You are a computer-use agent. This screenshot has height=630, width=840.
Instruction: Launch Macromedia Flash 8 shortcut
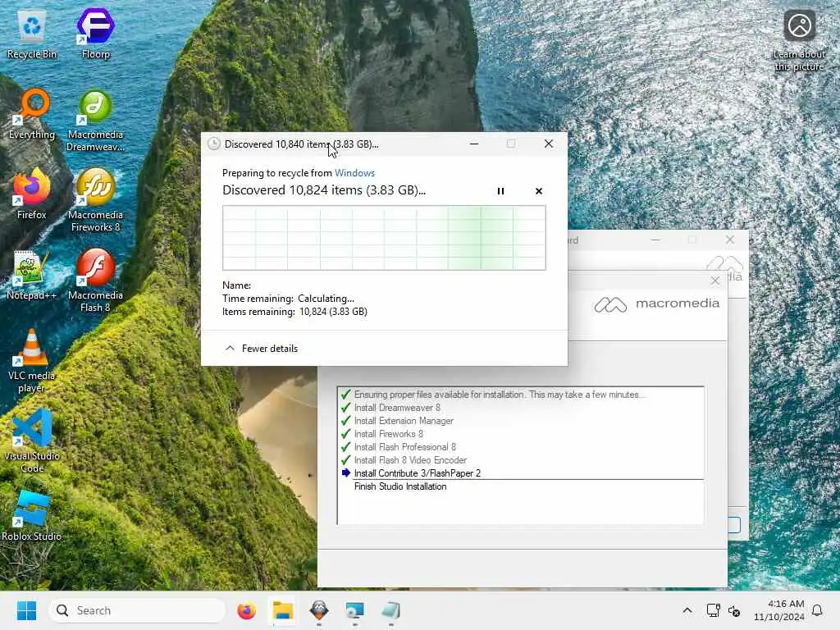(95, 281)
